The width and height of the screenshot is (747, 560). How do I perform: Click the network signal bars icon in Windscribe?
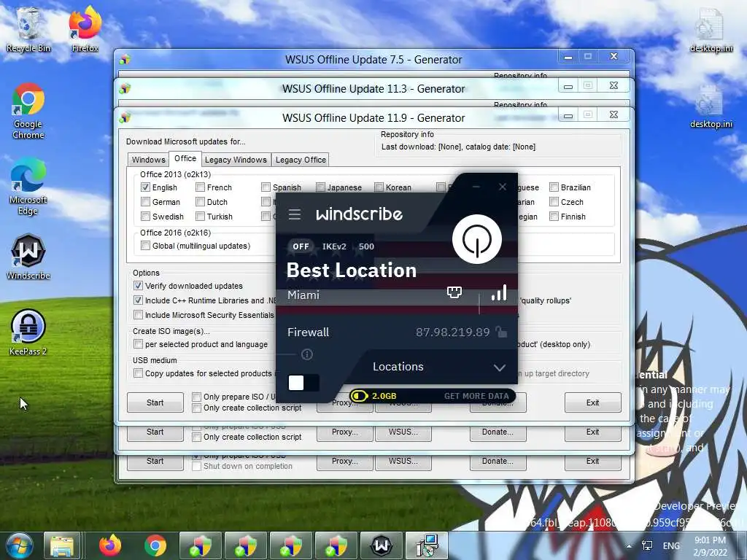(499, 292)
